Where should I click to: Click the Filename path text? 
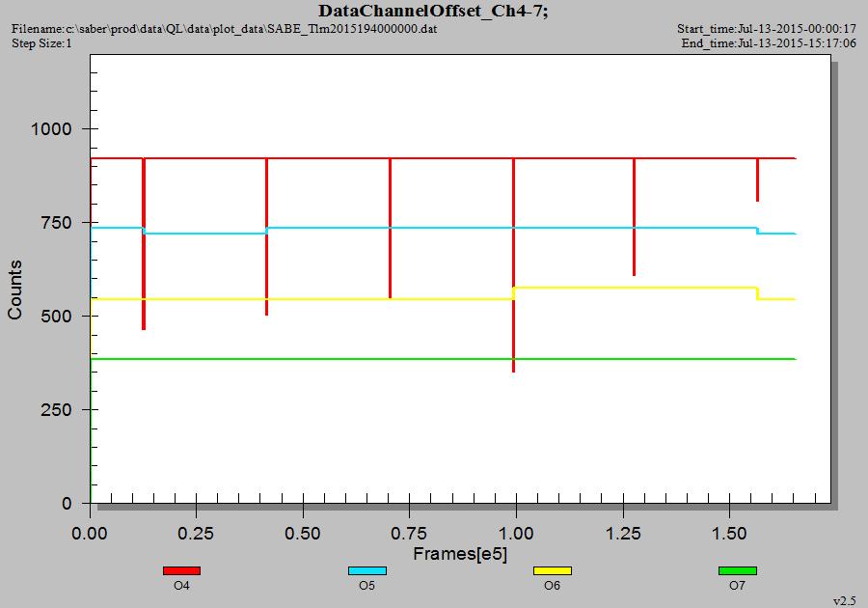224,29
